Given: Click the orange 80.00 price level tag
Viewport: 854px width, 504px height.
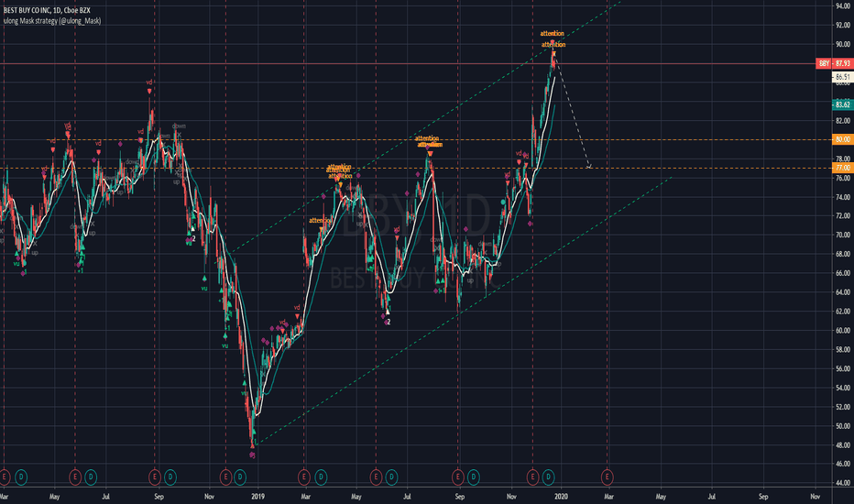Looking at the screenshot, I should click(842, 139).
